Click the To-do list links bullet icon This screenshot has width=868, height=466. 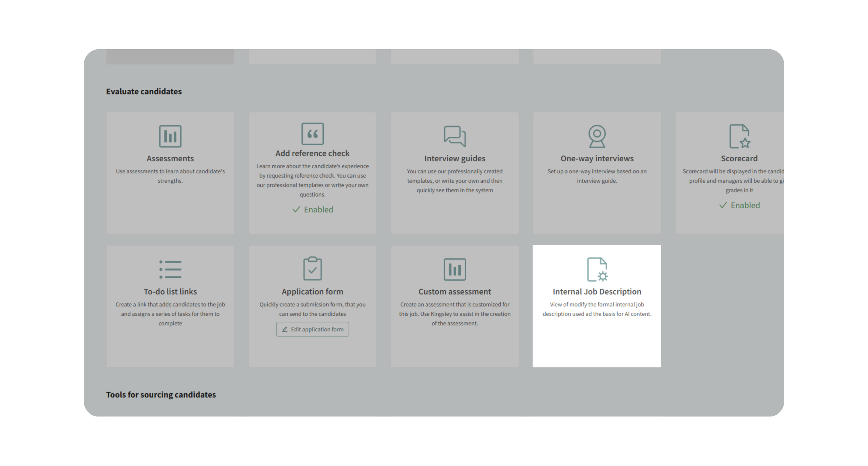tap(170, 269)
